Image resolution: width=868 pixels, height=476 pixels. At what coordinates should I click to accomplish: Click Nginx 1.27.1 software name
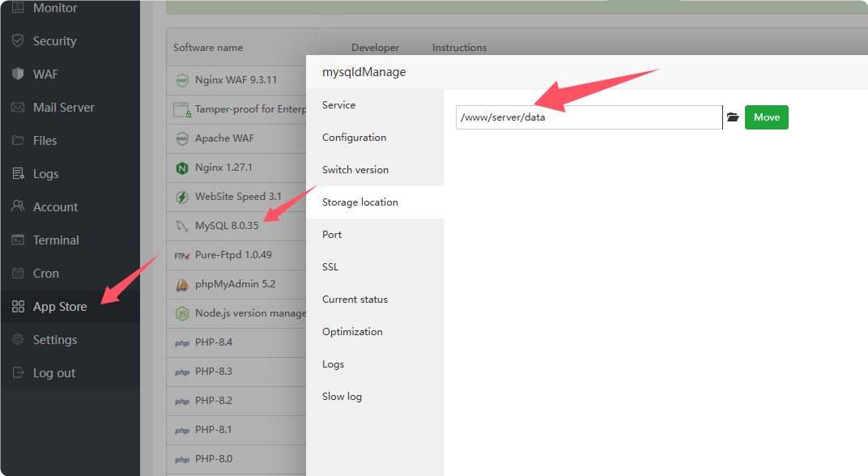point(223,168)
